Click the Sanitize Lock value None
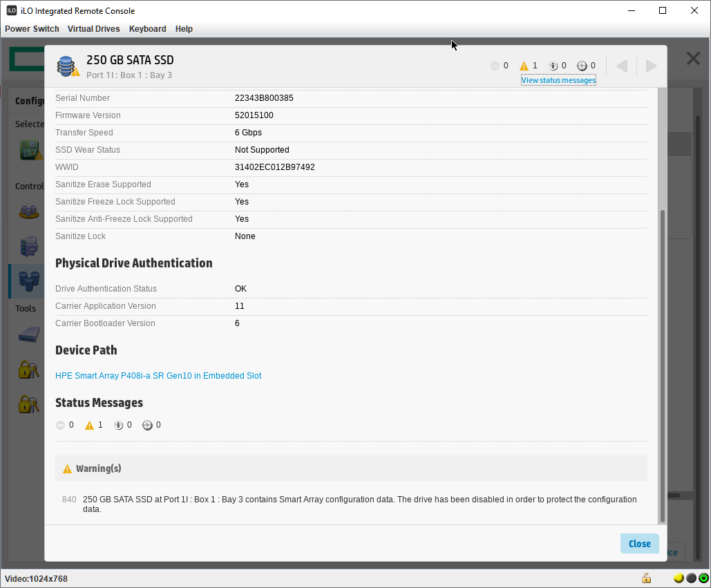This screenshot has width=711, height=588. [245, 236]
